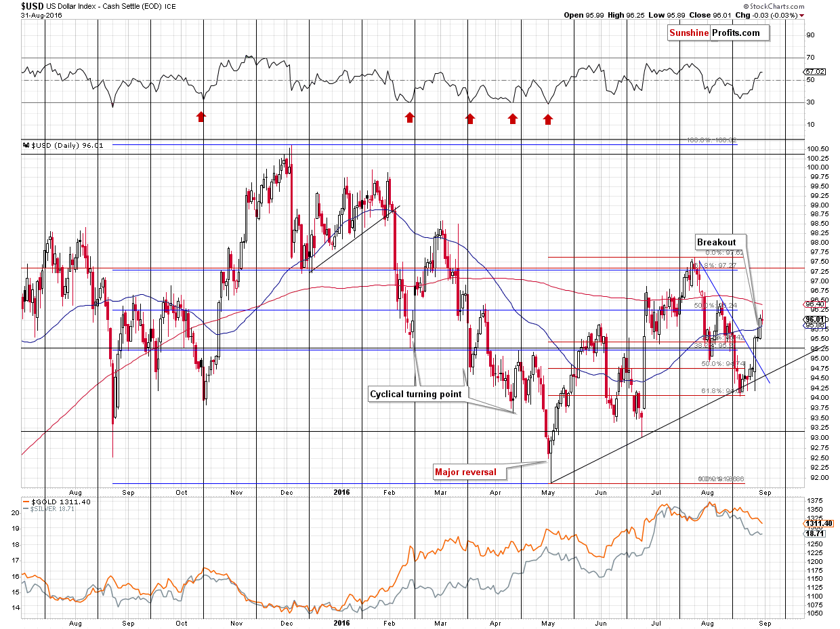Click the "$USD (Daily) 96.01" legend
Image resolution: width=840 pixels, height=629 pixels.
pos(62,144)
